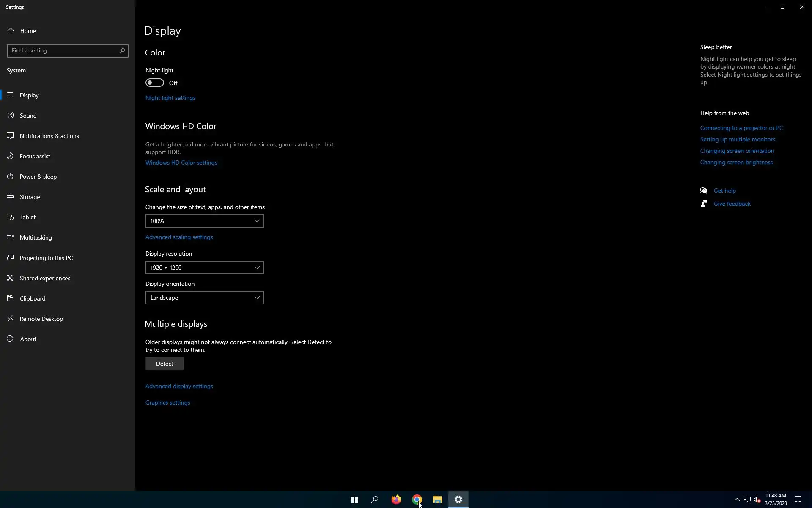This screenshot has width=812, height=508.
Task: Select the Clipboard icon in sidebar
Action: [10, 298]
